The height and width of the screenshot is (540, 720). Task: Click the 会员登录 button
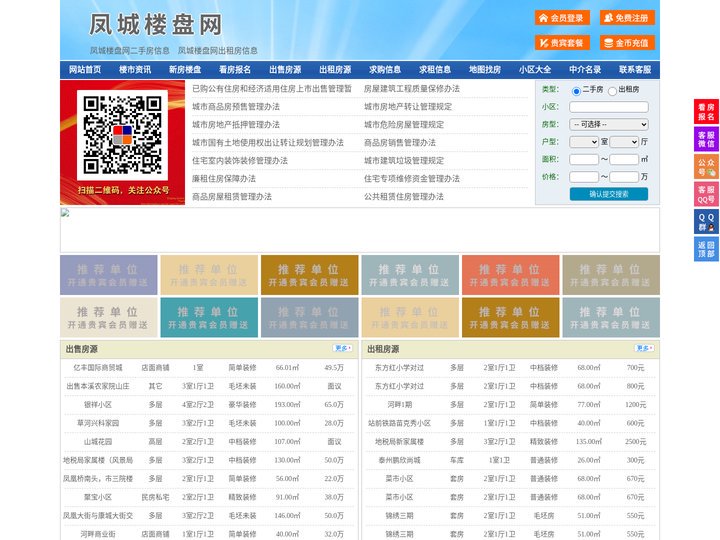click(562, 18)
